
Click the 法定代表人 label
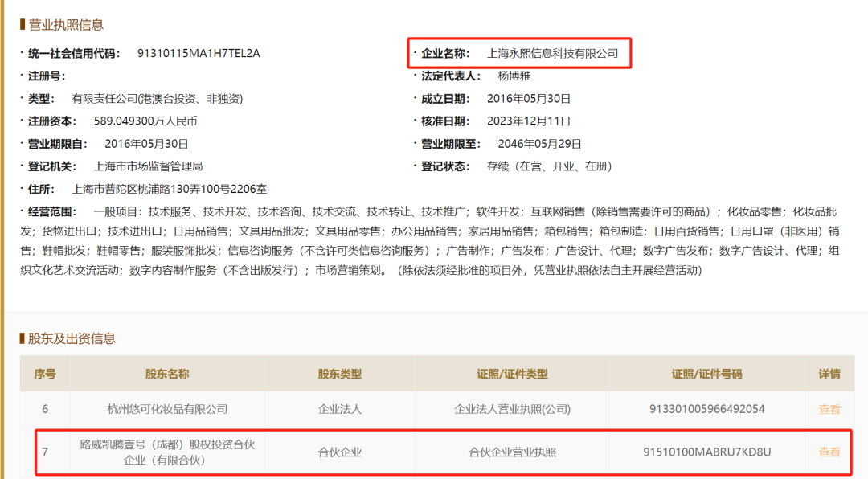(x=451, y=76)
